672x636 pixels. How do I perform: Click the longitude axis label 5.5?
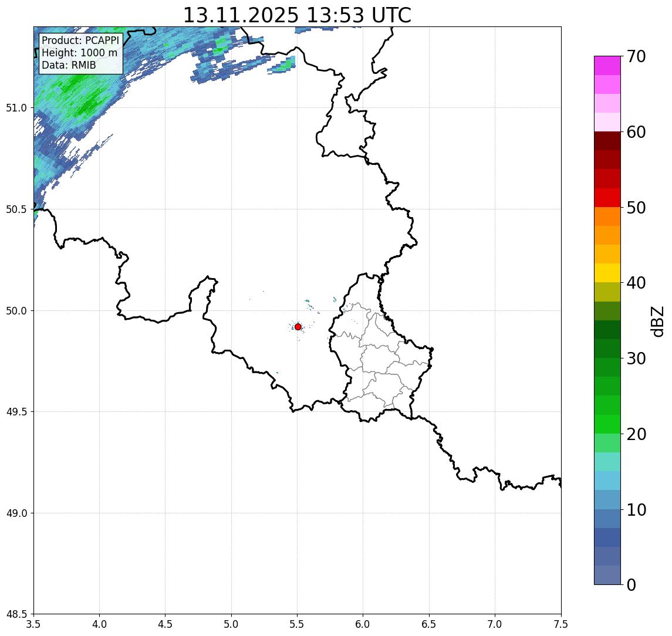[x=298, y=624]
